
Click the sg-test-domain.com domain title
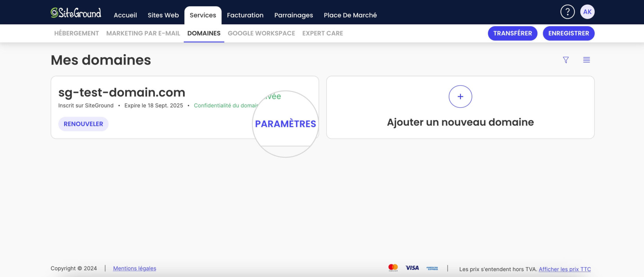122,92
